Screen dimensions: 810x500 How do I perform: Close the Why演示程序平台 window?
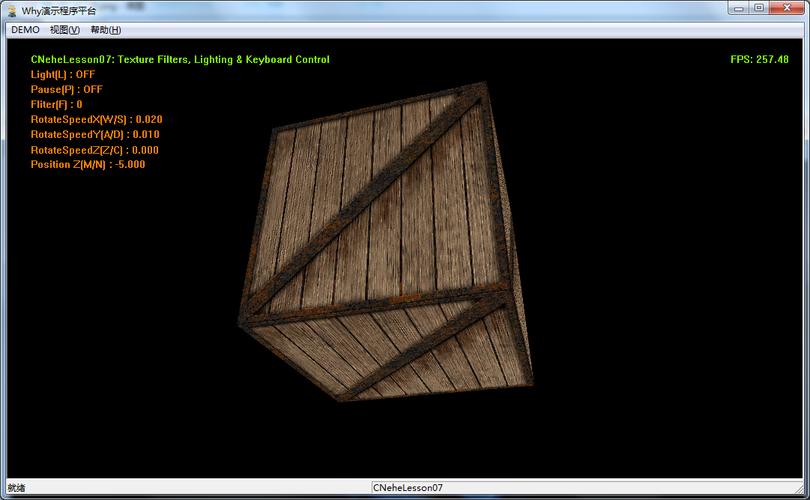(x=787, y=8)
